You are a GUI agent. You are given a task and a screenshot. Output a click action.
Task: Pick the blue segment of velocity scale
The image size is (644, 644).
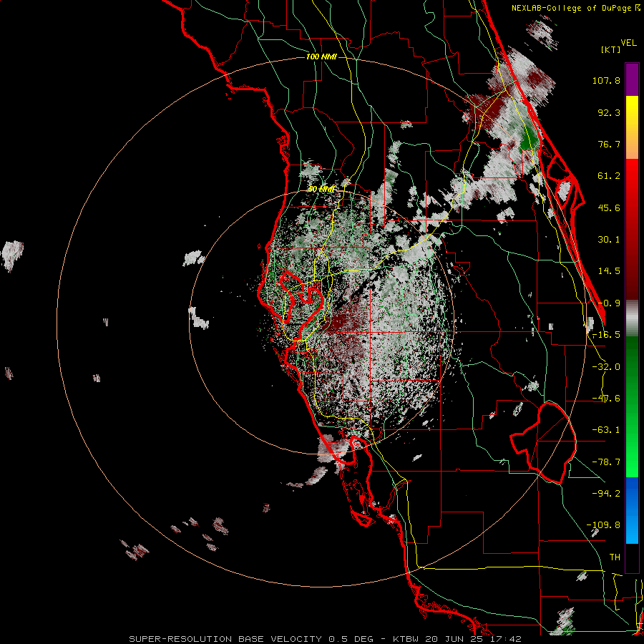pos(632,510)
